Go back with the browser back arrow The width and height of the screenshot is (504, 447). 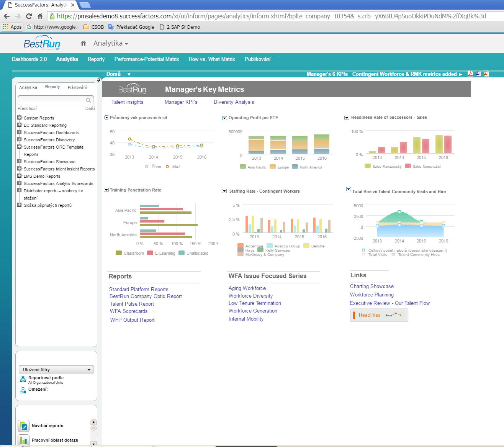pyautogui.click(x=7, y=16)
